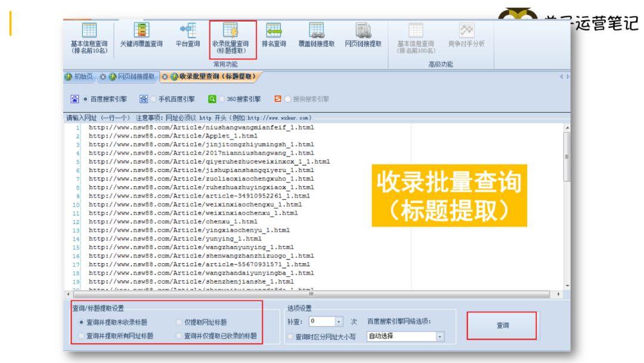Select 百度搜索引擎 radio button
Image resolution: width=644 pixels, height=363 pixels.
pos(85,99)
